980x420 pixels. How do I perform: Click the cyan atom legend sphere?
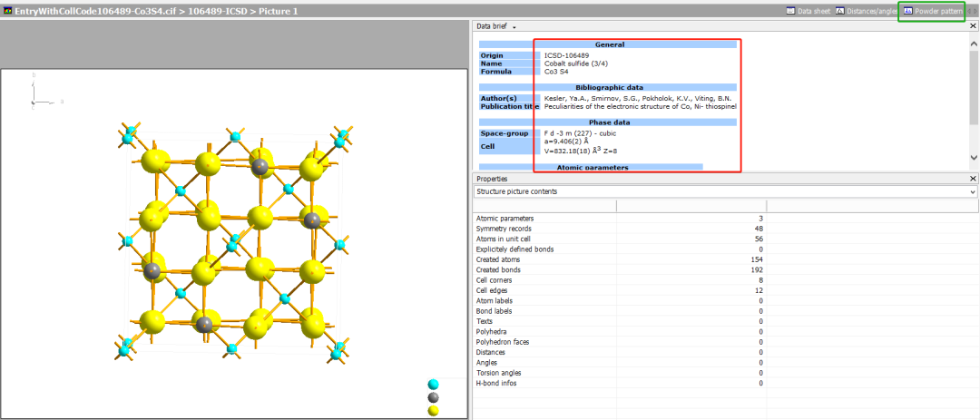pos(434,385)
